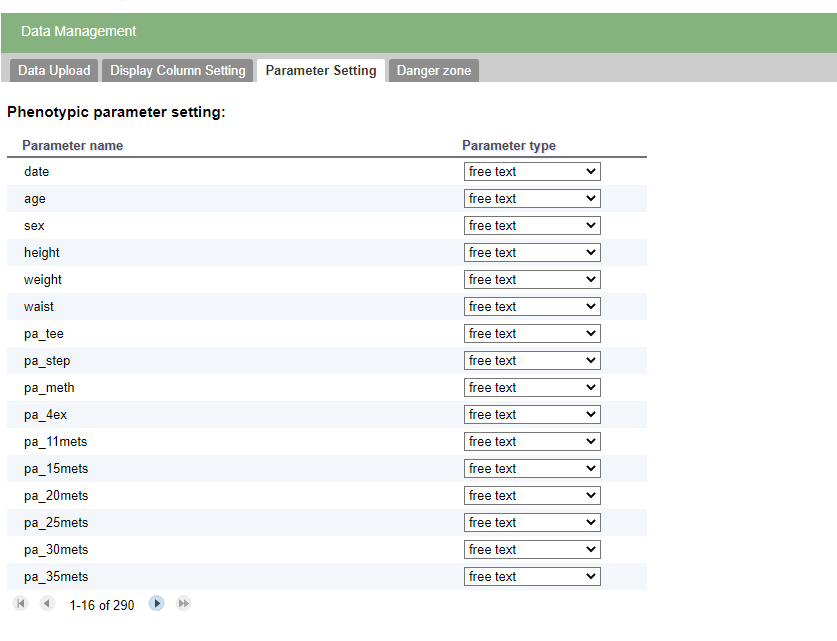837x641 pixels.
Task: Advance to the next parameter page
Action: point(156,604)
